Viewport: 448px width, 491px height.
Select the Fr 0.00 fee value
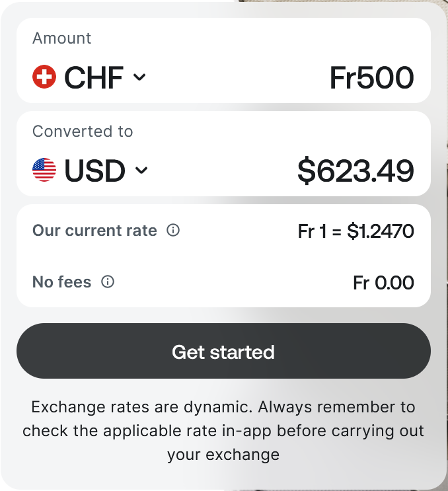(383, 283)
